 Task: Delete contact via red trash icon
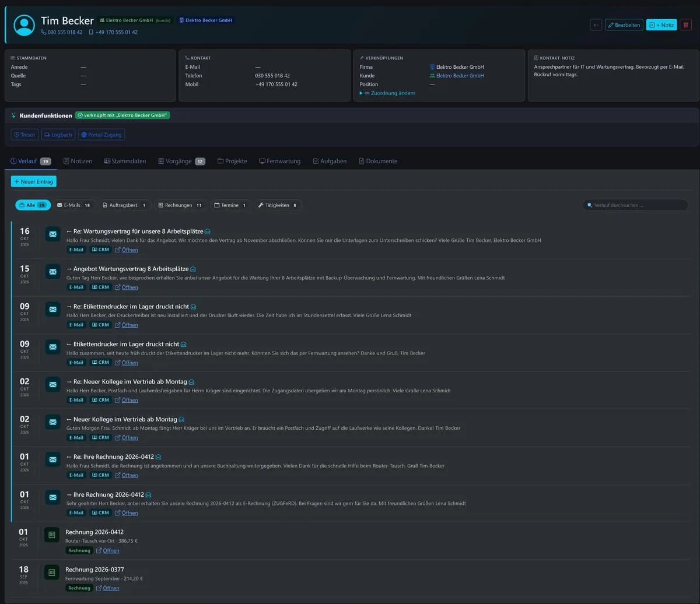point(685,25)
